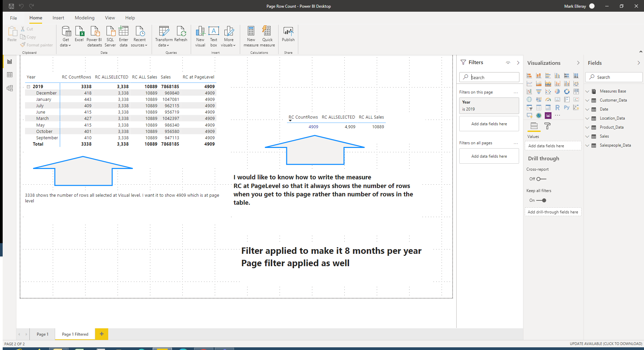
Task: Expand the Measures Base field group
Action: click(587, 91)
